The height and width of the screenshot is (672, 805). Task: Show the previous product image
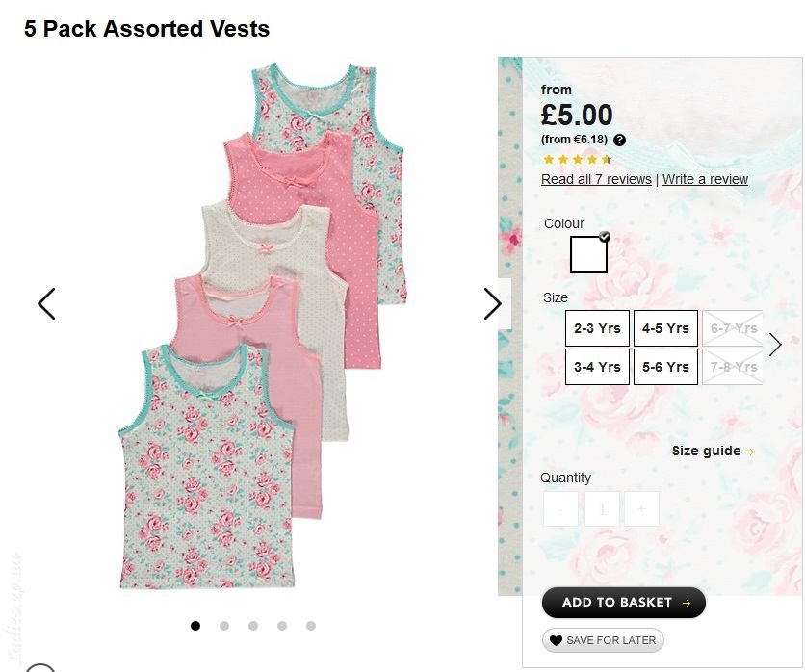pyautogui.click(x=46, y=304)
